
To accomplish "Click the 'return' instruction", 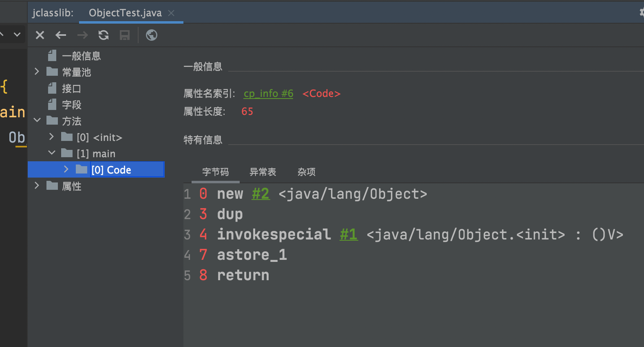I will point(243,275).
